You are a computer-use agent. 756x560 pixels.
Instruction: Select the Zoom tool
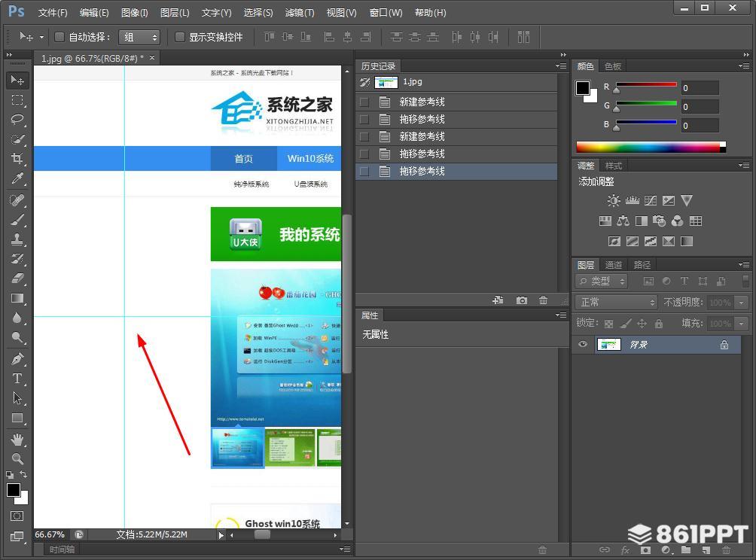(17, 459)
